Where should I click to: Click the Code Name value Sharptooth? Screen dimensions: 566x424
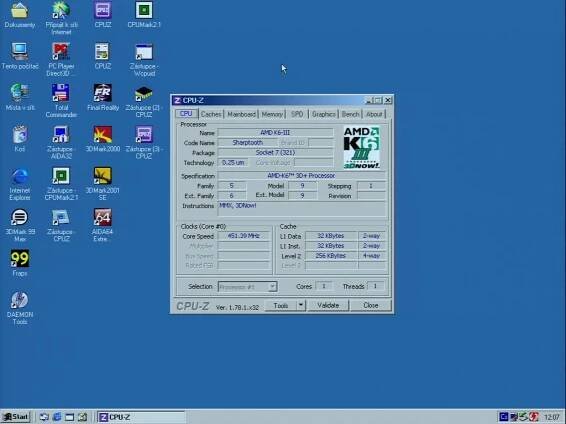click(x=247, y=143)
